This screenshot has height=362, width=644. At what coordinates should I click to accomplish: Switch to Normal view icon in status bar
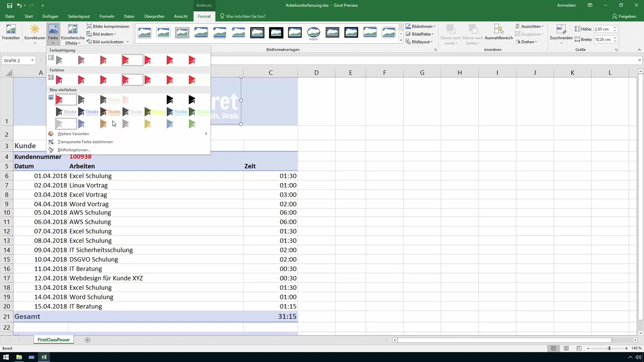click(x=553, y=349)
